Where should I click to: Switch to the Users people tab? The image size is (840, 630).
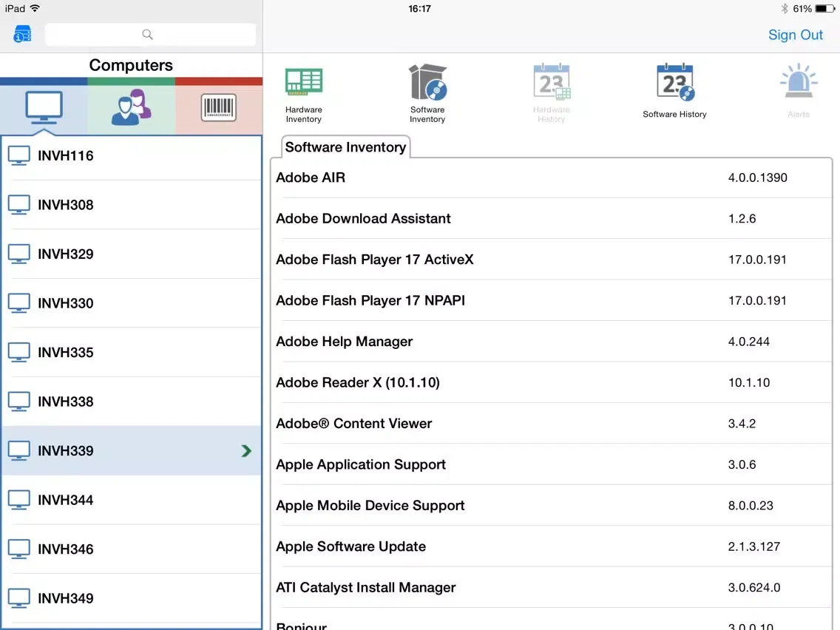132,108
